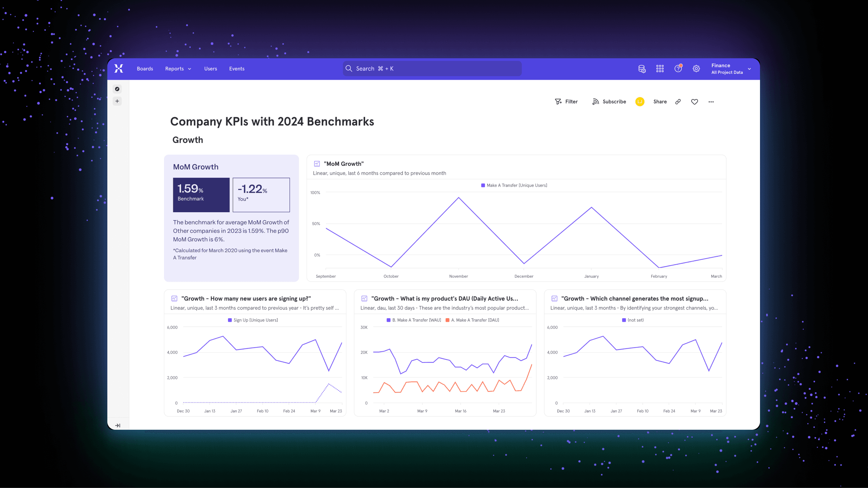The image size is (868, 488).
Task: Toggle Make A Transfer [DAU] legend series
Action: [474, 320]
